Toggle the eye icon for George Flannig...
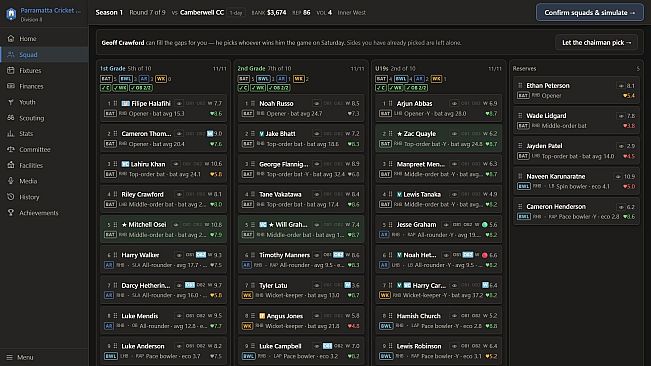The height and width of the screenshot is (366, 651). 317,164
